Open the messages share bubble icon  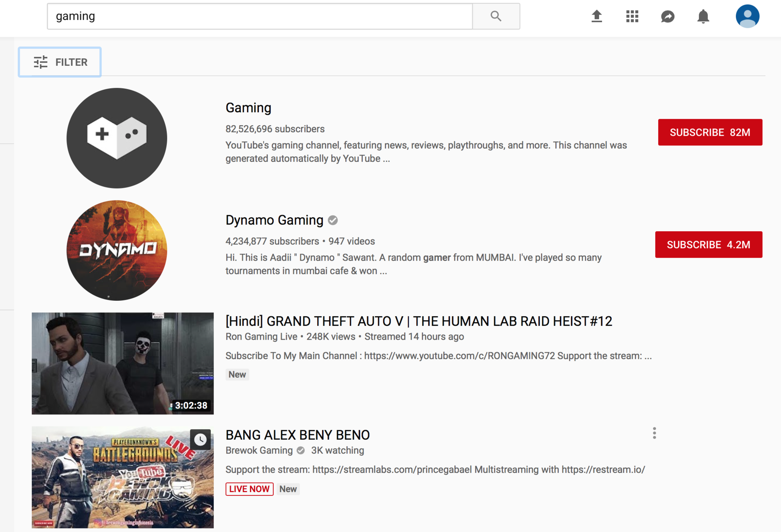[x=668, y=16]
